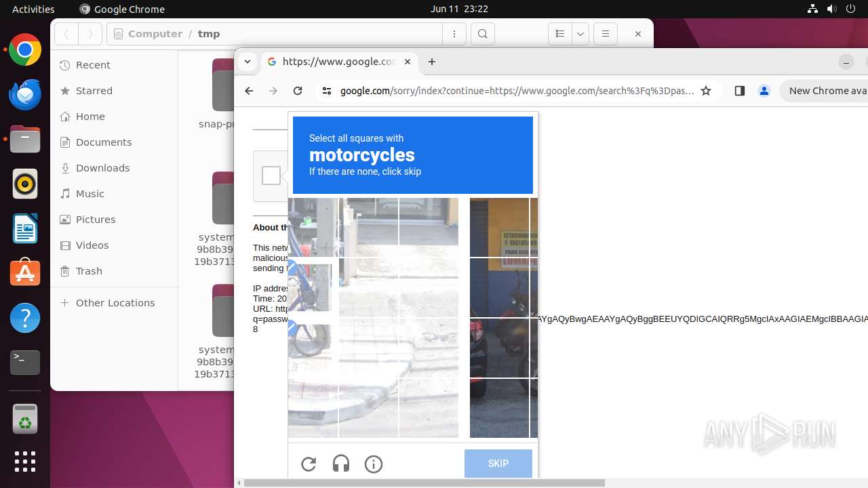Open Files view options dropdown
This screenshot has width=868, height=488.
click(x=580, y=34)
